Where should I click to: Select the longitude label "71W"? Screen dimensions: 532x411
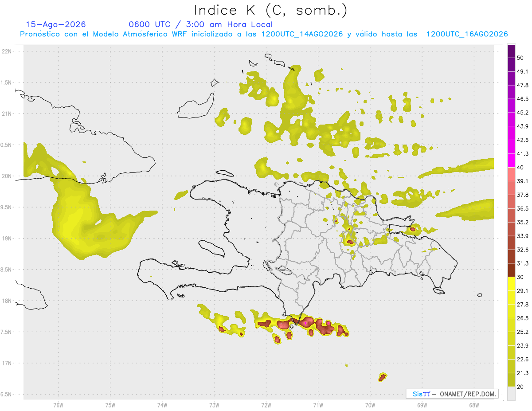click(x=318, y=406)
